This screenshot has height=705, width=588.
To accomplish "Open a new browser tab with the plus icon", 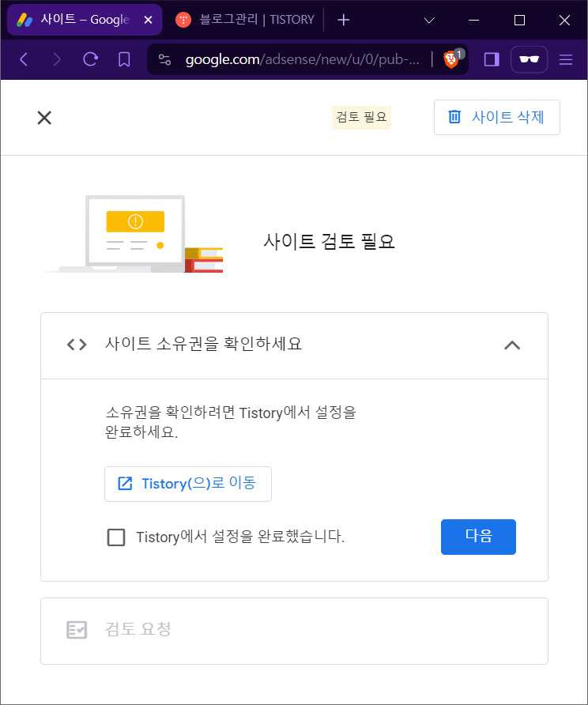I will pyautogui.click(x=343, y=20).
